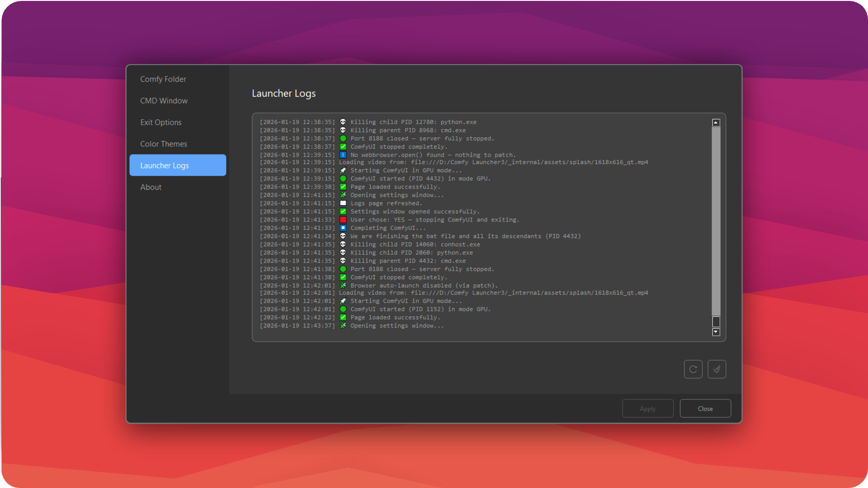Select log line 'Killing child PID 12780: python.exe'
The image size is (868, 488).
368,122
